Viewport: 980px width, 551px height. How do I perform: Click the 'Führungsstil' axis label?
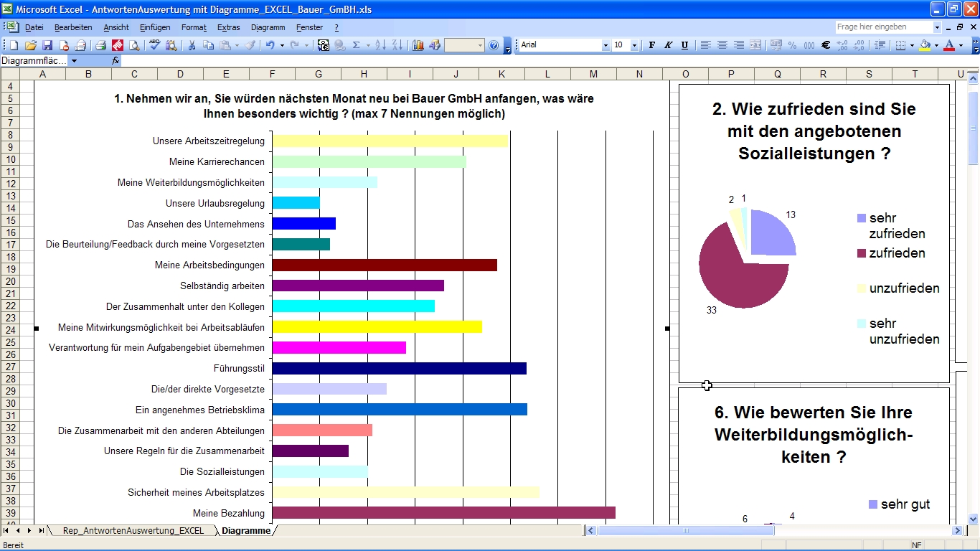tap(239, 369)
